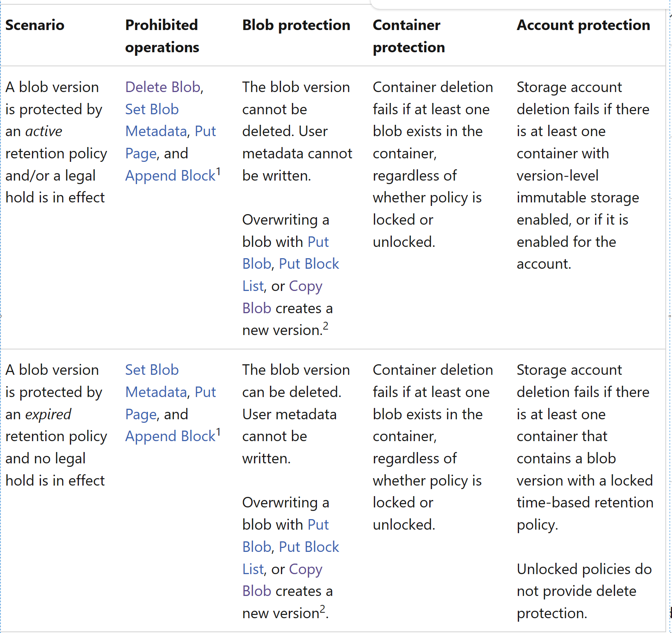Click the Container protection column header
This screenshot has height=633, width=672.
(409, 36)
